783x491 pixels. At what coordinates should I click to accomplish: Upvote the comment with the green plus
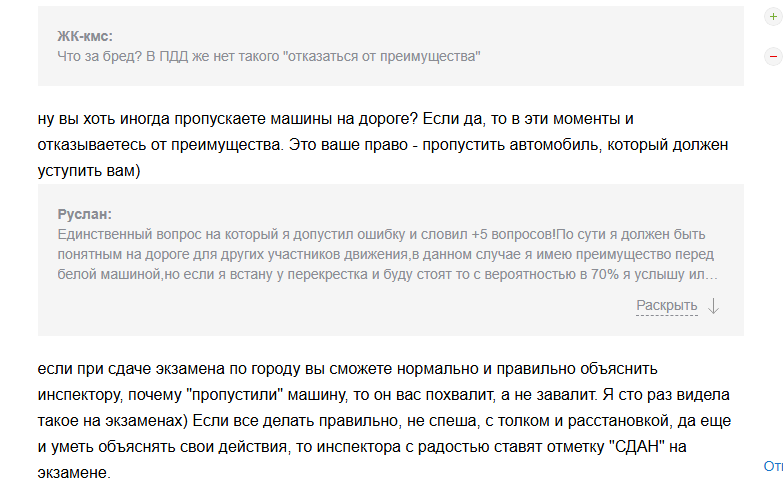click(773, 16)
